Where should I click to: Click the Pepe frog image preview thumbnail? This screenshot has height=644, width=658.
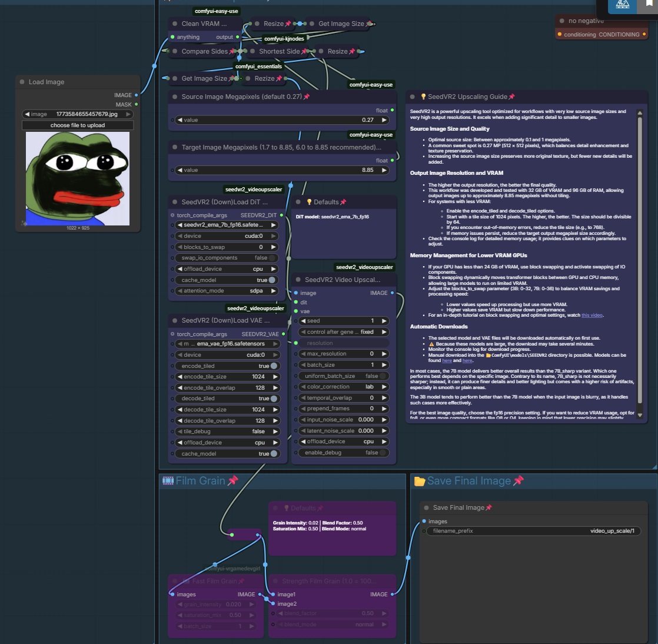pos(78,178)
